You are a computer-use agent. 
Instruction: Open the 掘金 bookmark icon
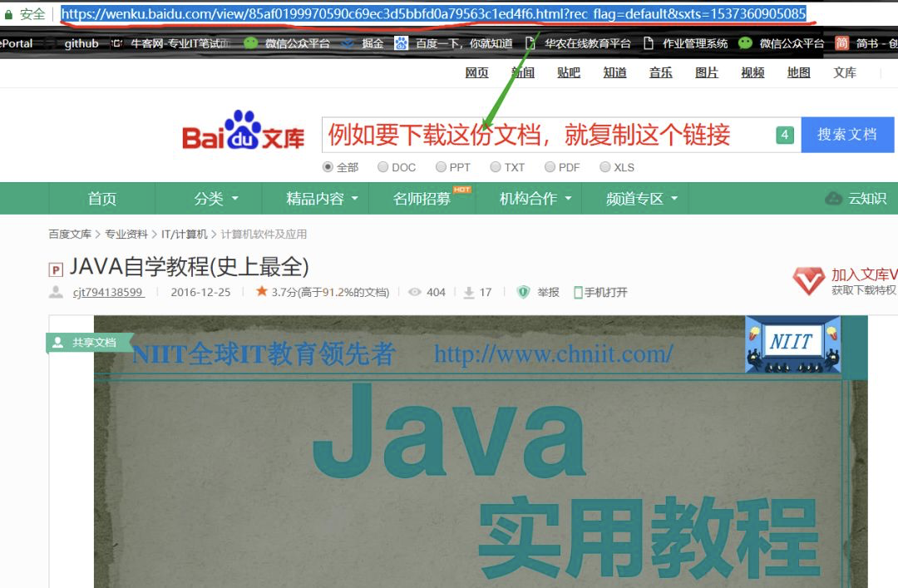(x=347, y=43)
